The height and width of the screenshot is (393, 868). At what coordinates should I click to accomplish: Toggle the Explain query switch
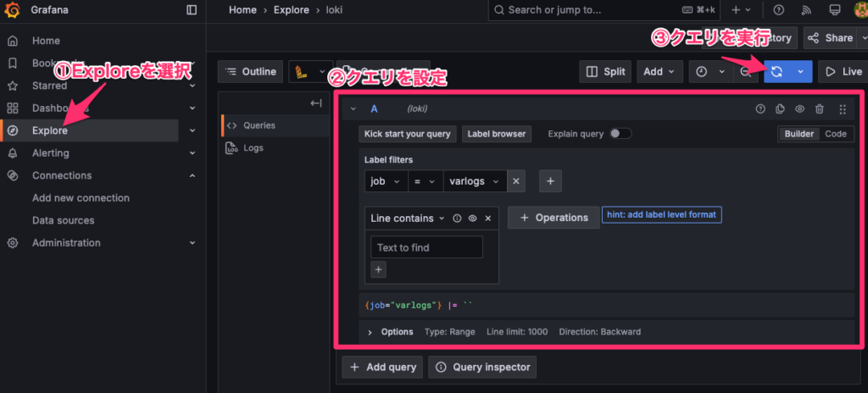[x=620, y=133]
